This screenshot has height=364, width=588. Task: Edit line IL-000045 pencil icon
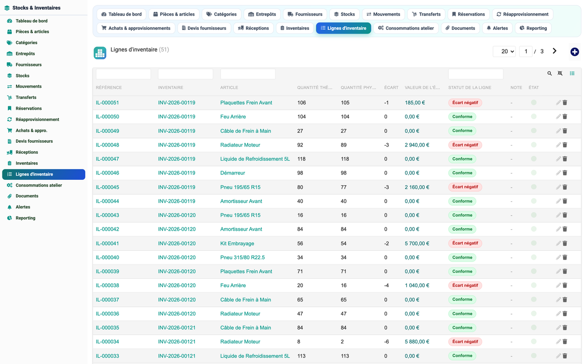coord(558,187)
